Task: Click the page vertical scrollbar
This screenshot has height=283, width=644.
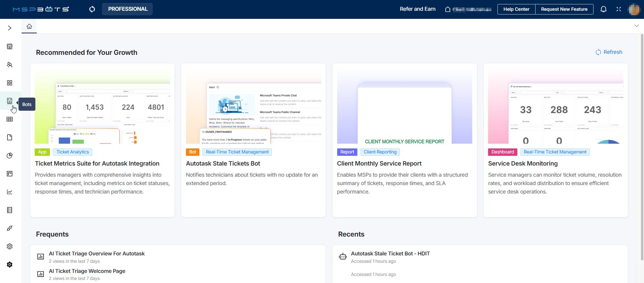Action: tap(642, 148)
